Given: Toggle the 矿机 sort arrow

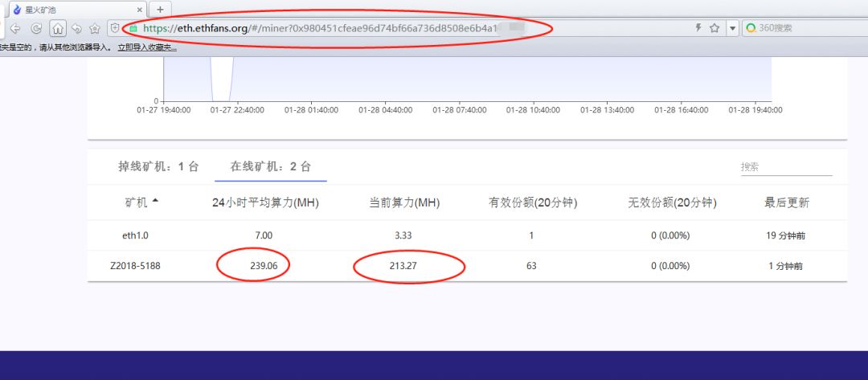Looking at the screenshot, I should [155, 202].
